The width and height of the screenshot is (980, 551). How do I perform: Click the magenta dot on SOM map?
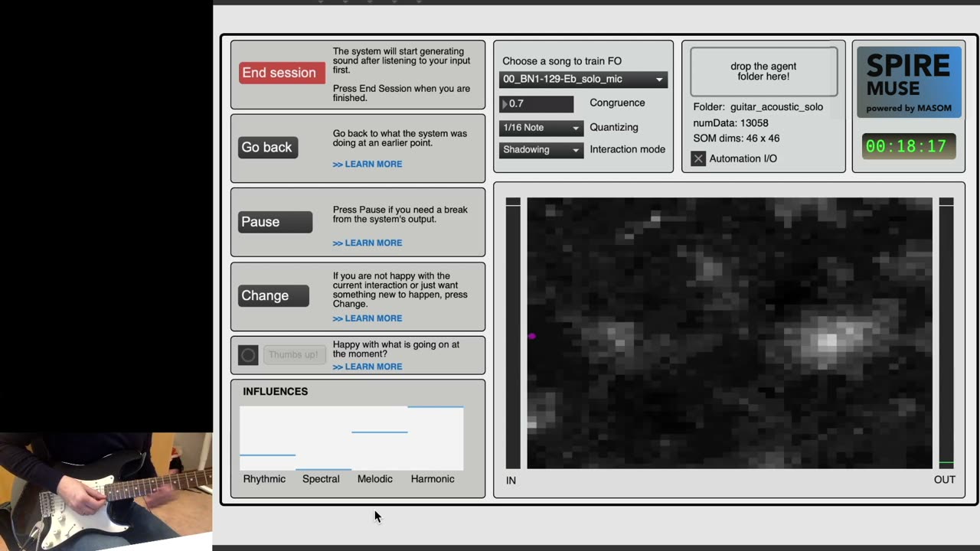point(532,336)
